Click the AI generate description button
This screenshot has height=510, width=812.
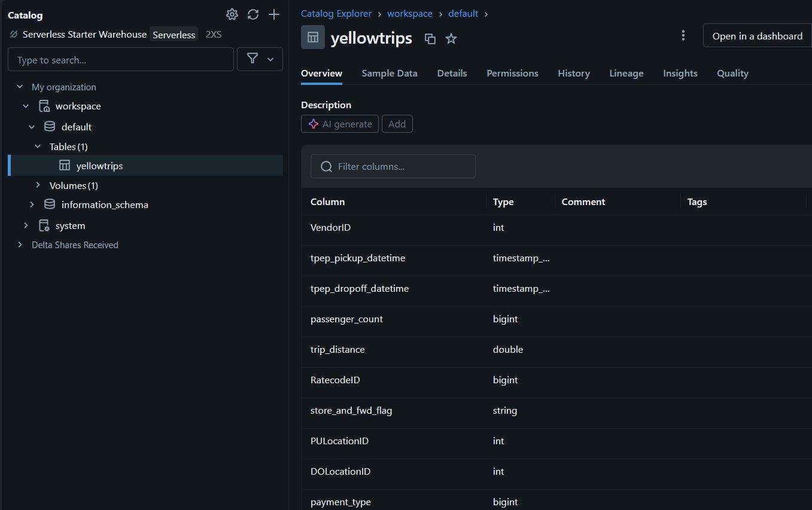pos(340,124)
